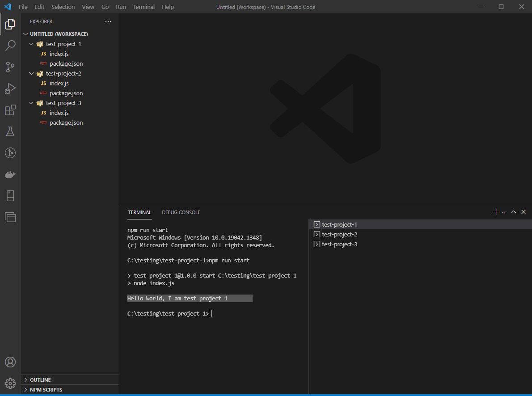Click the 'node index.js' output line
This screenshot has width=532, height=396.
pos(151,283)
